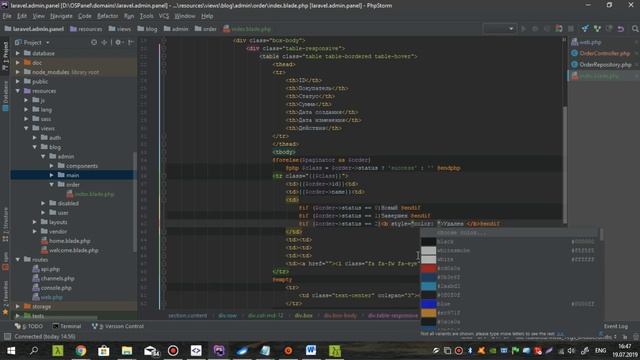This screenshot has width=640, height=360.
Task: Expand the layouts folder
Action: coord(35,222)
